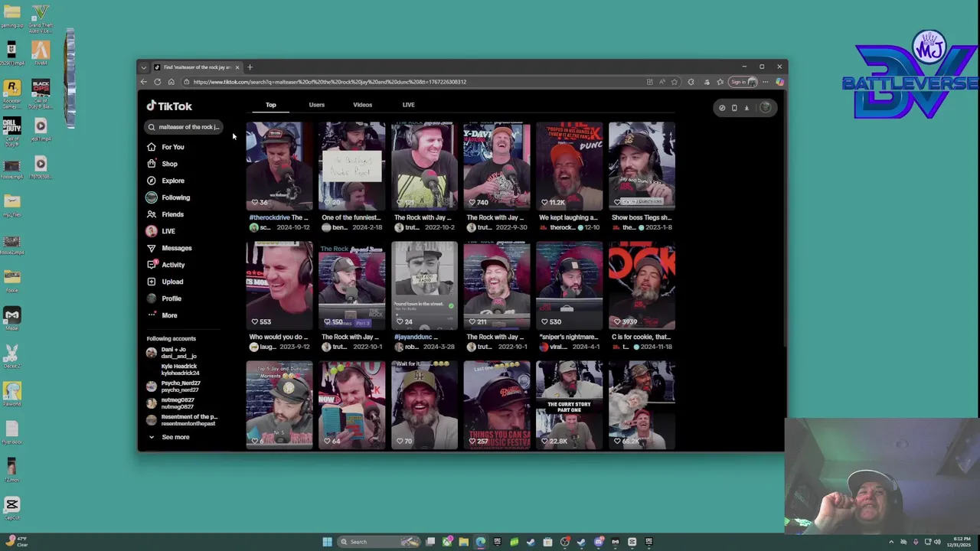This screenshot has width=980, height=551.
Task: Open the CapCut desktop shortcut
Action: (11, 508)
